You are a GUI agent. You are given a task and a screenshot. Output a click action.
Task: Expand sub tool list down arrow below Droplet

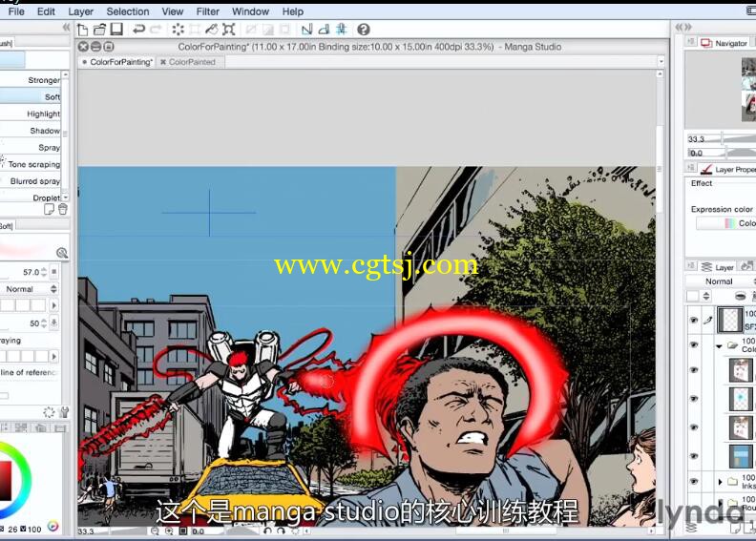tap(66, 198)
